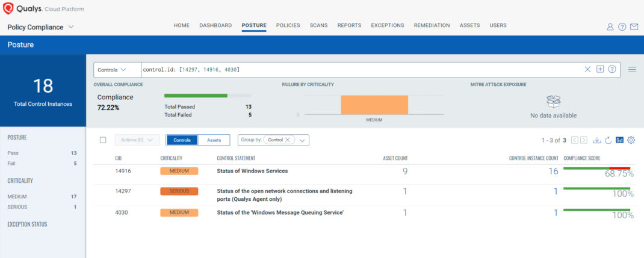This screenshot has width=644, height=258.
Task: Open the Actions (0) dropdown
Action: [137, 140]
